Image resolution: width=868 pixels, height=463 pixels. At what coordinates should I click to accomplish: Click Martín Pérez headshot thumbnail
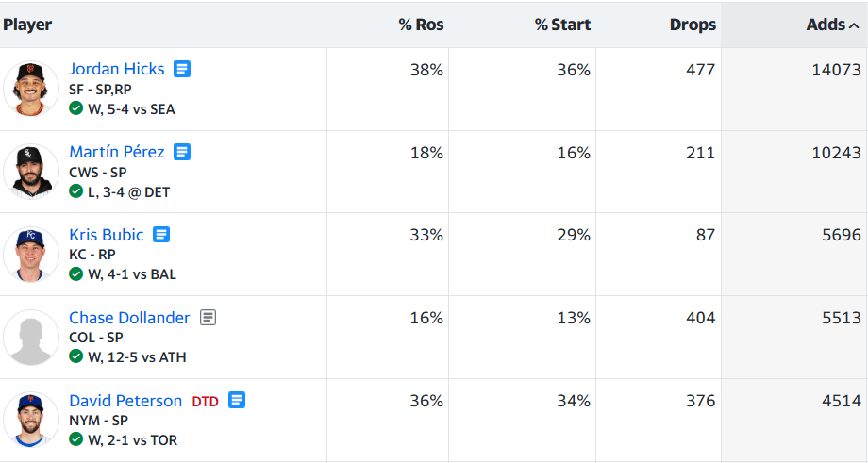tap(30, 171)
